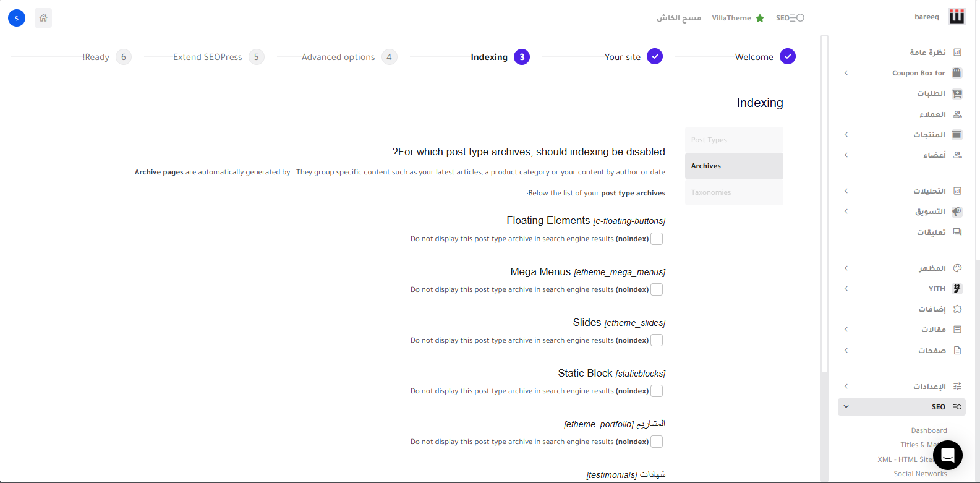The width and height of the screenshot is (980, 483).
Task: Click the page vertical scrollbar
Action: [x=824, y=204]
